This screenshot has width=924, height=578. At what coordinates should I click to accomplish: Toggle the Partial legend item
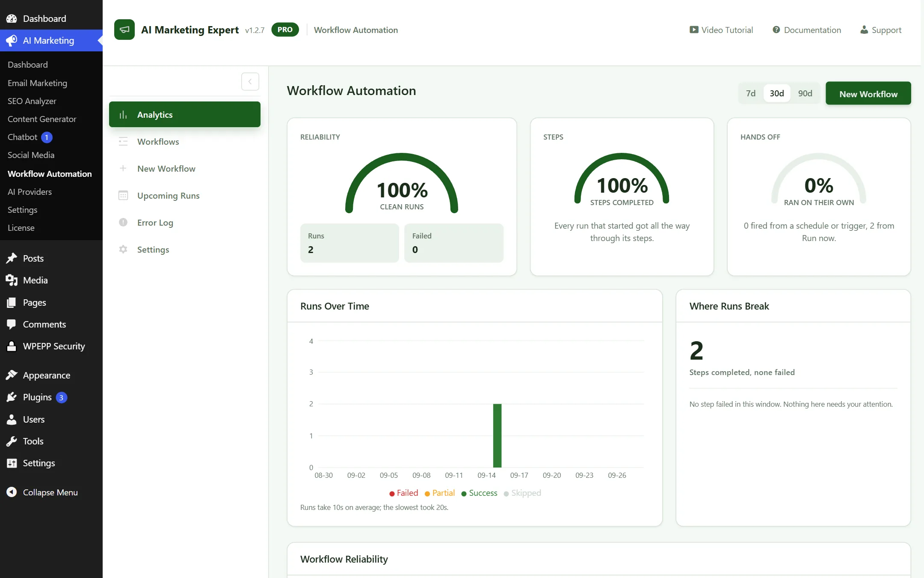[x=439, y=493]
